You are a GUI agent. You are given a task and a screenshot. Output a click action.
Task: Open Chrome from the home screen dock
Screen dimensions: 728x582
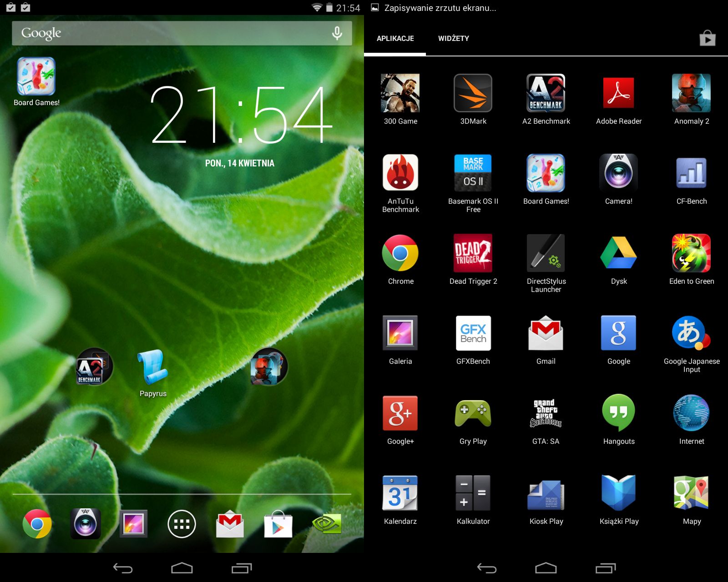click(37, 524)
